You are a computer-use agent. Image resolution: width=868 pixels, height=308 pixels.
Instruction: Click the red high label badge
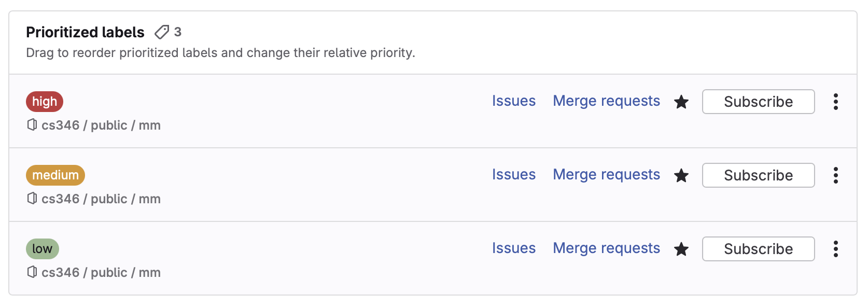[x=45, y=102]
